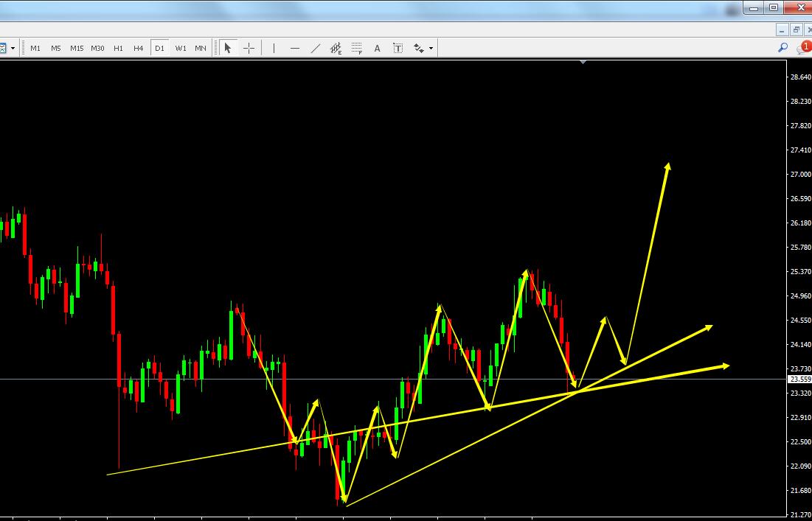Change chart period to H1
The width and height of the screenshot is (812, 521).
pos(118,48)
